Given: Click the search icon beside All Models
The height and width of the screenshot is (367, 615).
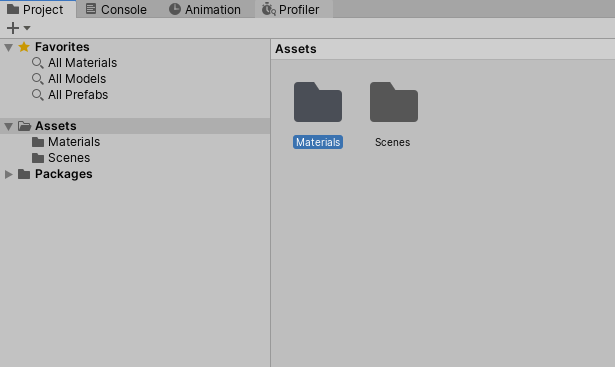Looking at the screenshot, I should click(38, 79).
